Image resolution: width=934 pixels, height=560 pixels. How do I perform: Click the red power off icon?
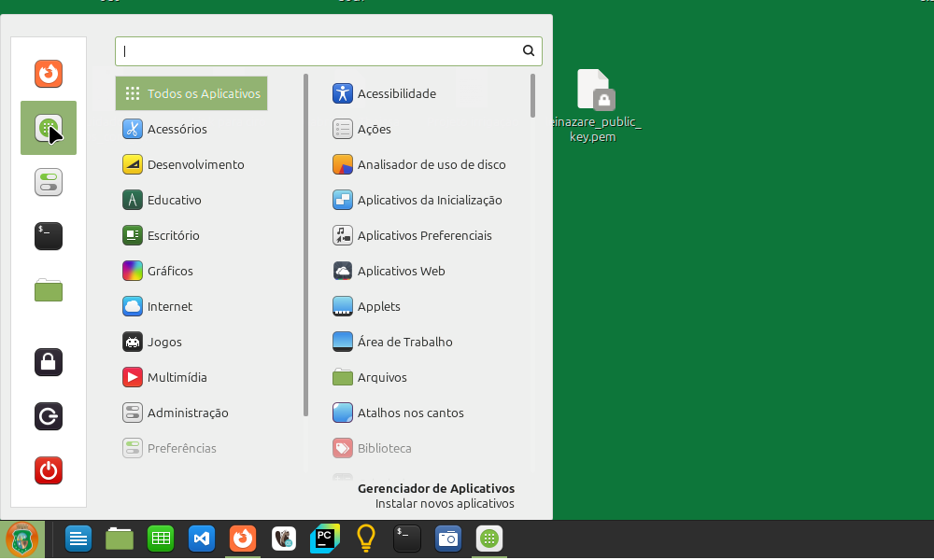click(x=49, y=470)
